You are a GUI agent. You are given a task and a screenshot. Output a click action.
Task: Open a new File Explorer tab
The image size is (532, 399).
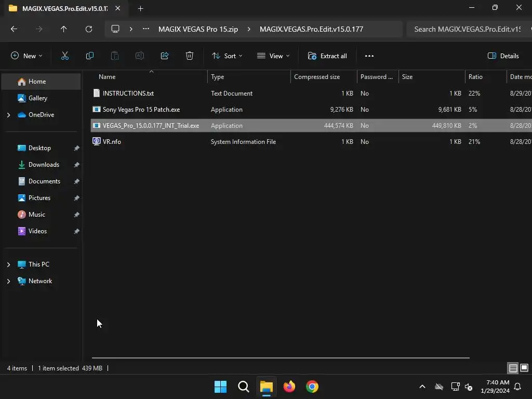click(140, 8)
